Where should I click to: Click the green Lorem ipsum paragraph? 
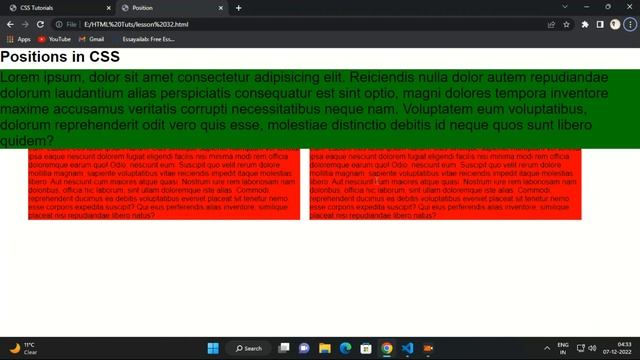click(320, 109)
